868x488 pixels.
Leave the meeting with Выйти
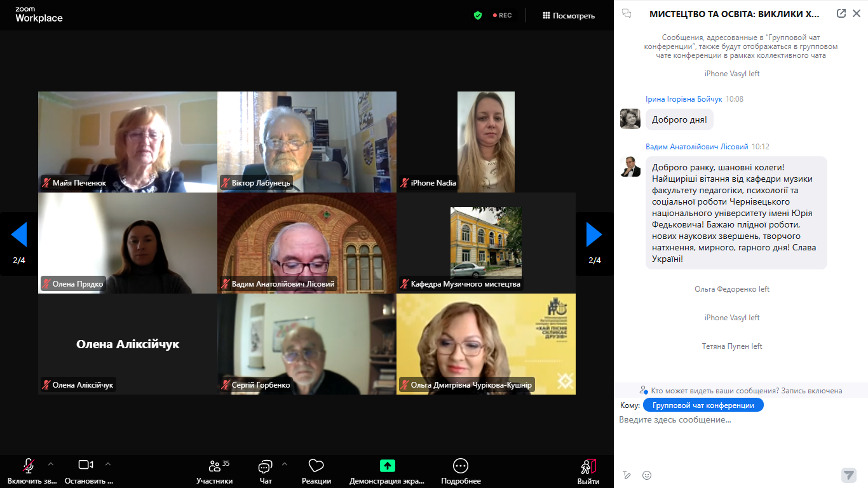(588, 471)
